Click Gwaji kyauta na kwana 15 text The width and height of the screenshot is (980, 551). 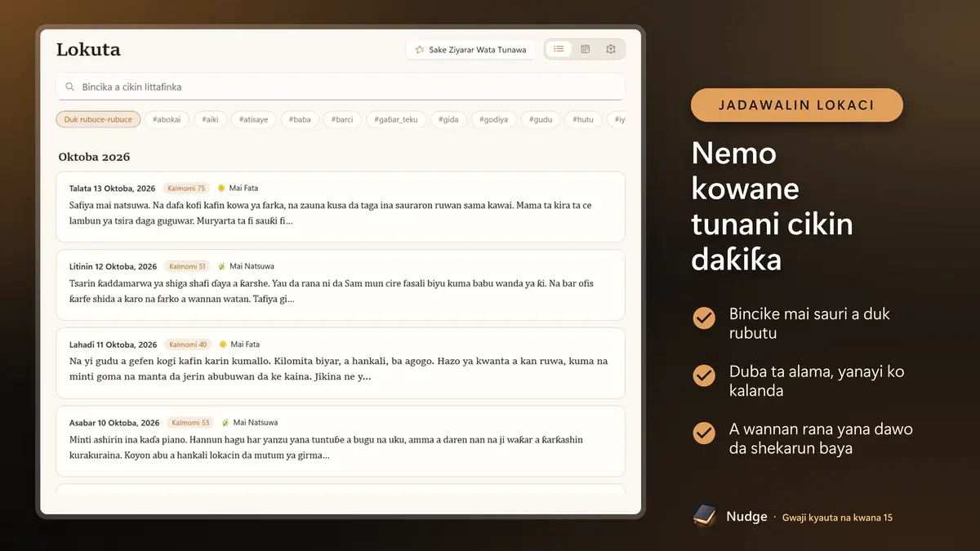[x=837, y=518]
